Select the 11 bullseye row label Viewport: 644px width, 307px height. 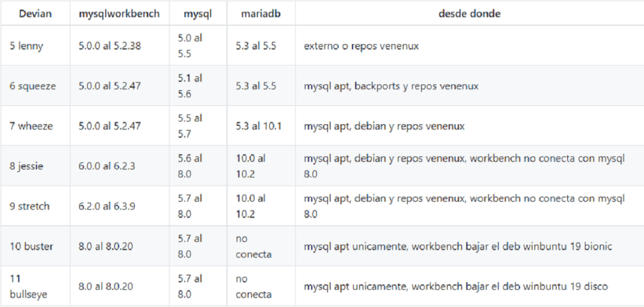[x=29, y=286]
